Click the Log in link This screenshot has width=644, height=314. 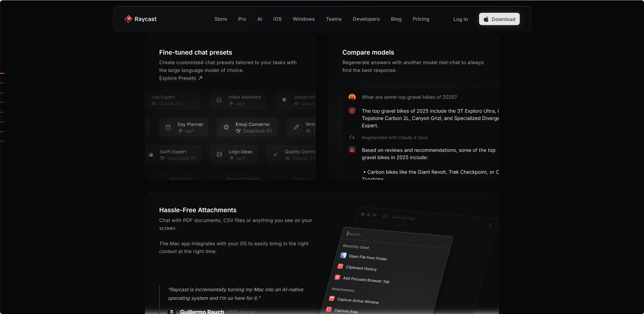460,19
